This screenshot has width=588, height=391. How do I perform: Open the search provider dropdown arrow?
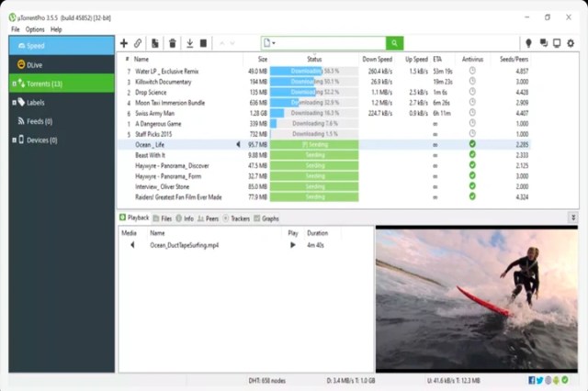pyautogui.click(x=274, y=43)
